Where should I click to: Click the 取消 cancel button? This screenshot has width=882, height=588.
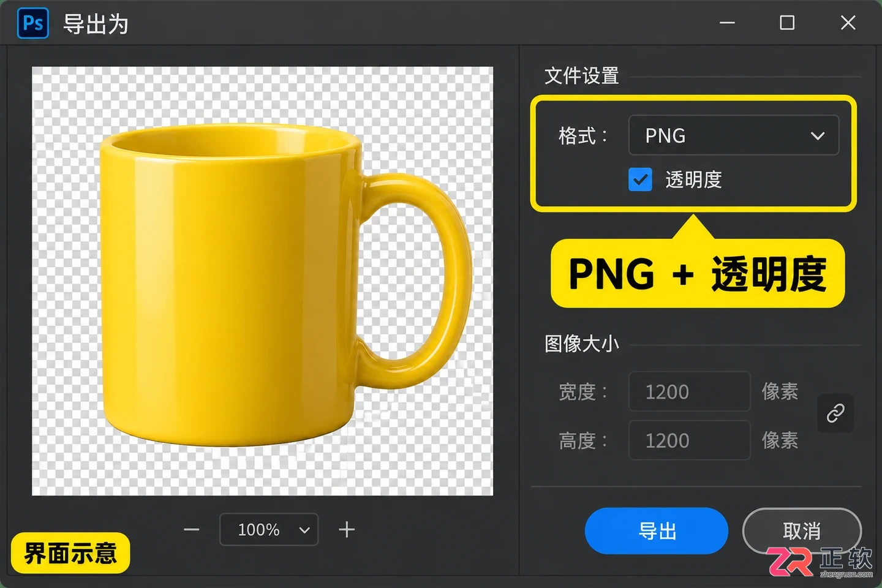point(802,531)
